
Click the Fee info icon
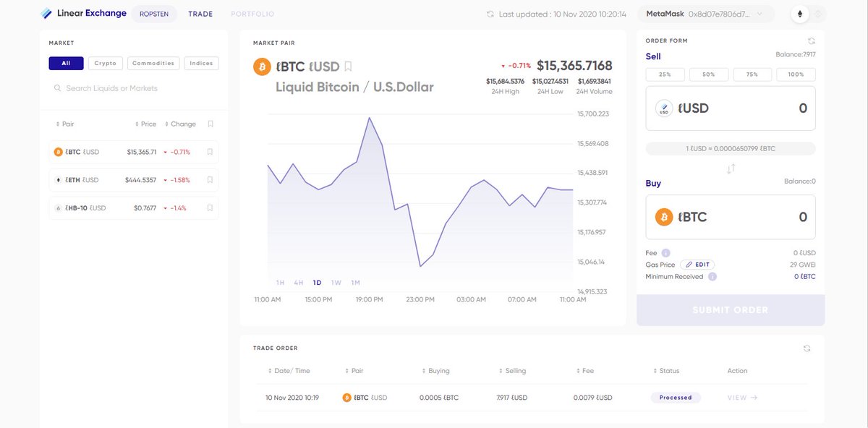click(x=665, y=253)
